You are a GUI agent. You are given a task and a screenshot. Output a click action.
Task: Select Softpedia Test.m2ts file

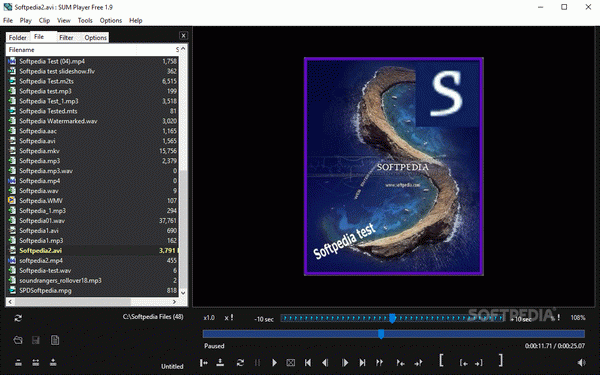[x=92, y=81]
